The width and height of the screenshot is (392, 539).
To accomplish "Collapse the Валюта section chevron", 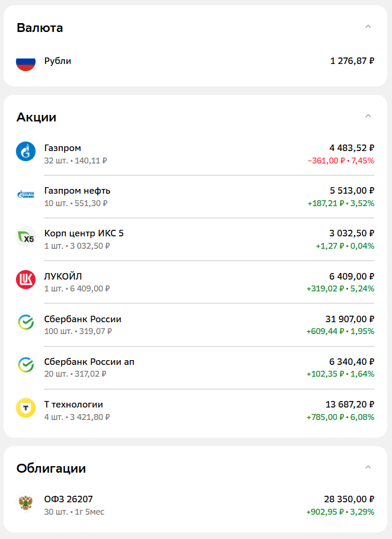I will [x=368, y=27].
